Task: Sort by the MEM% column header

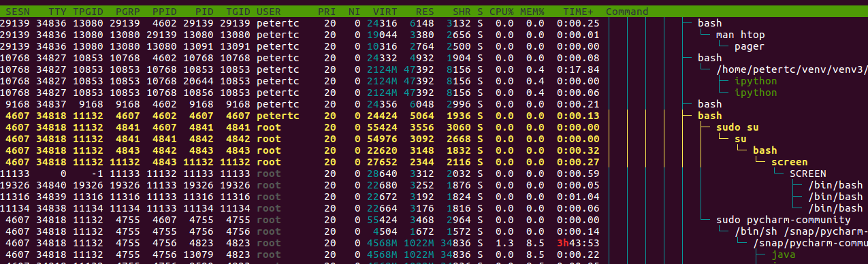Action: tap(532, 12)
